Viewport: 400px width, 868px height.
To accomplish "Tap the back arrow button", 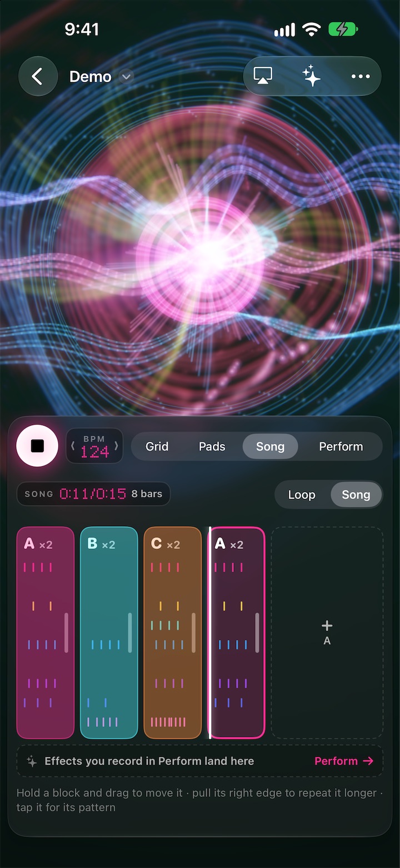I will 38,77.
